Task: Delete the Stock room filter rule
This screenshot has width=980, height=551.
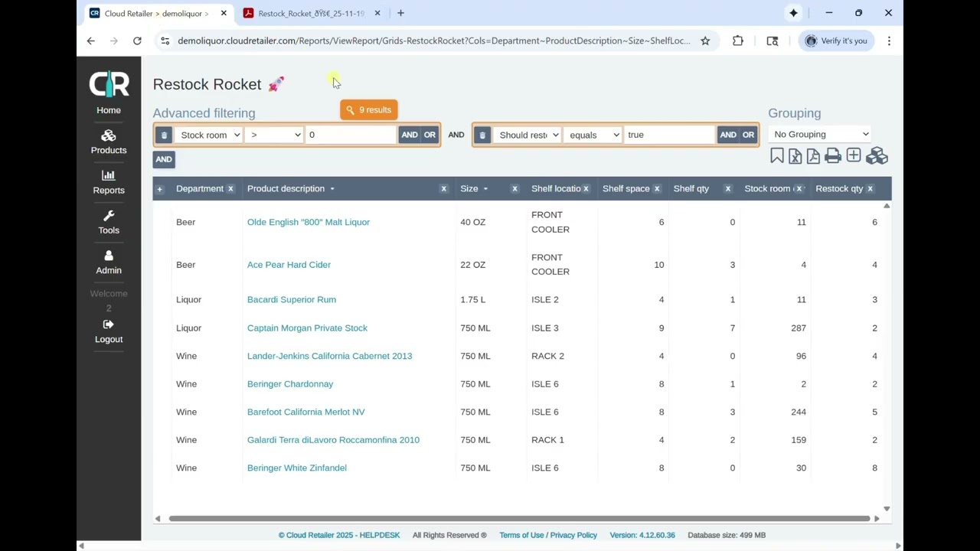Action: pos(164,135)
